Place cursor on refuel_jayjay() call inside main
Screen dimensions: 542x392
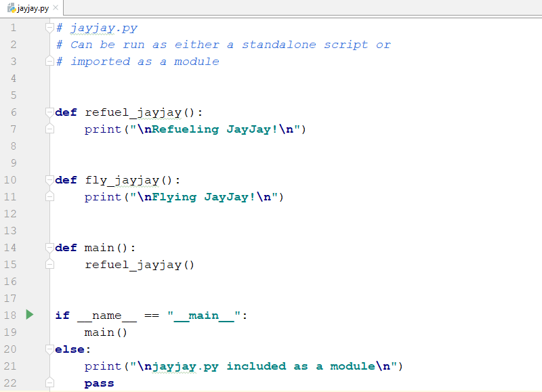tap(139, 265)
